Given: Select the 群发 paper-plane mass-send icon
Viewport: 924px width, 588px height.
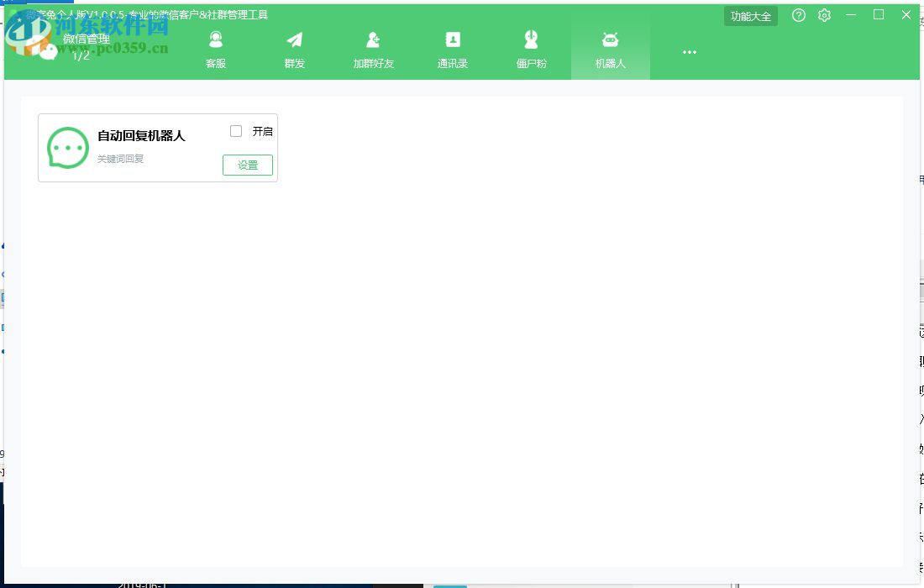Looking at the screenshot, I should tap(294, 39).
